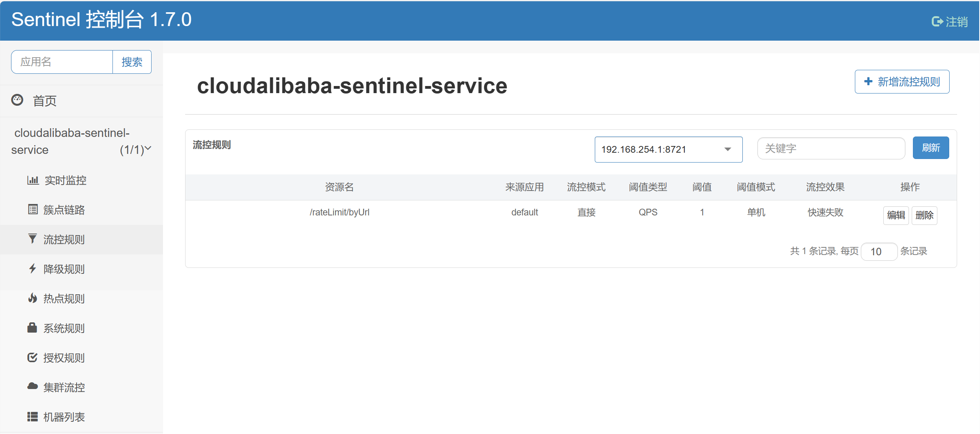Screen dimensions: 980x434
Task: Click the 直接 flow mode cell
Action: click(x=586, y=212)
